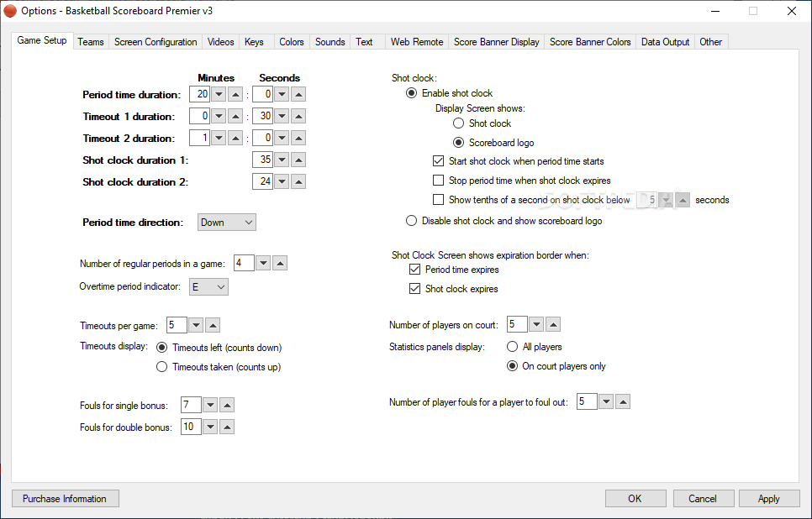Toggle Period time expires border checkbox
The width and height of the screenshot is (812, 519).
pos(414,269)
